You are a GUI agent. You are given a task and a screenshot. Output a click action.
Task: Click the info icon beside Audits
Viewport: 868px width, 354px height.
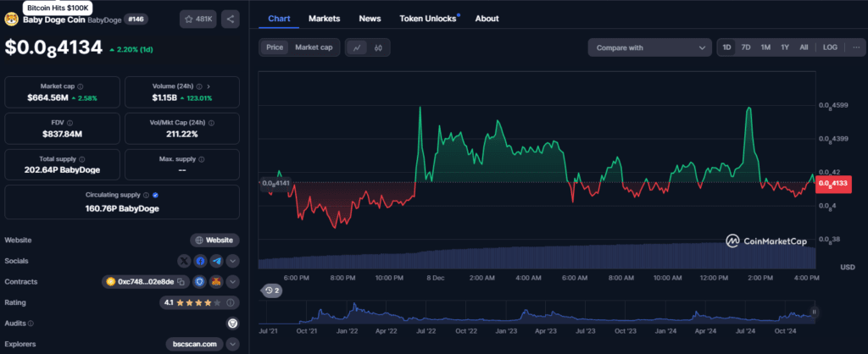click(31, 324)
